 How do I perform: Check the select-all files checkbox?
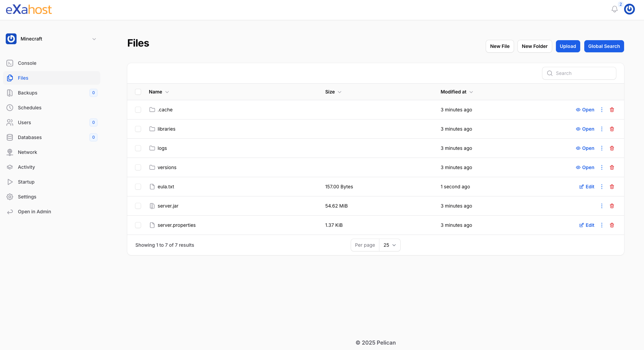pyautogui.click(x=138, y=92)
